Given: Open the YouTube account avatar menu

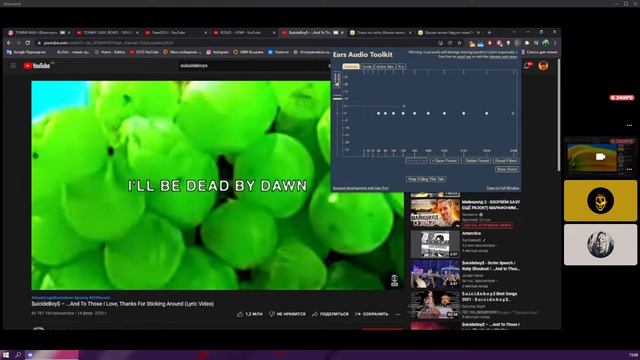Looking at the screenshot, I should (543, 66).
